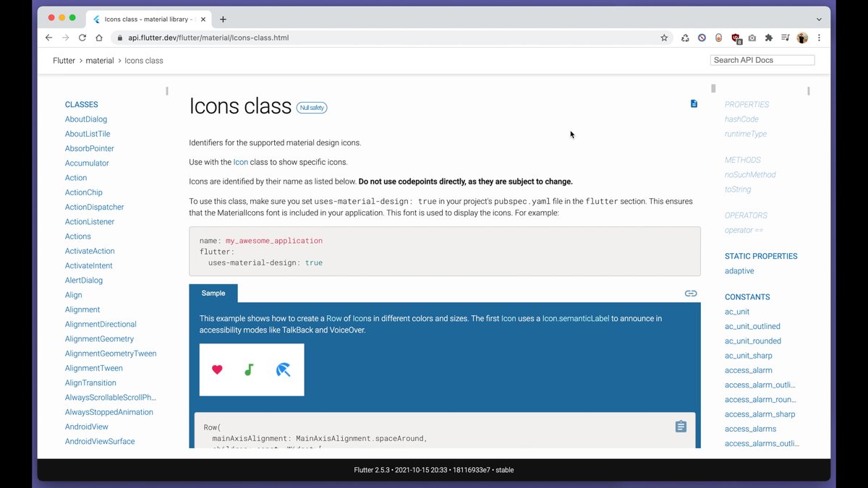Open the Extensions puzzle piece icon
Screen dimensions: 868x488
768,38
